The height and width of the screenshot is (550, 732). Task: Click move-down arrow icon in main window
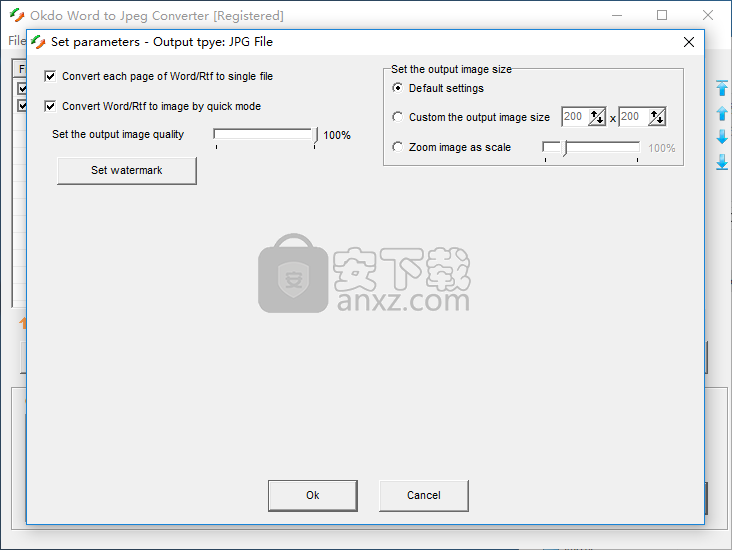tap(722, 137)
